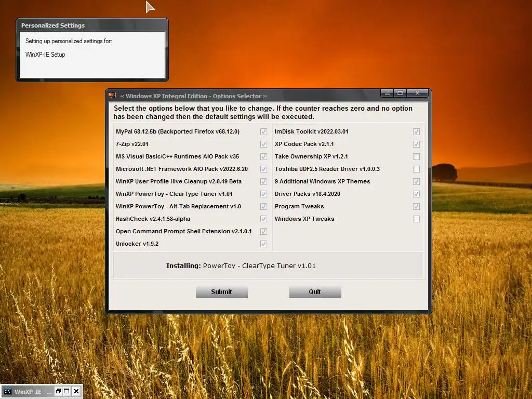532x399 pixels.
Task: Restore the minimized WinXP-IE console window
Action: tap(58, 391)
